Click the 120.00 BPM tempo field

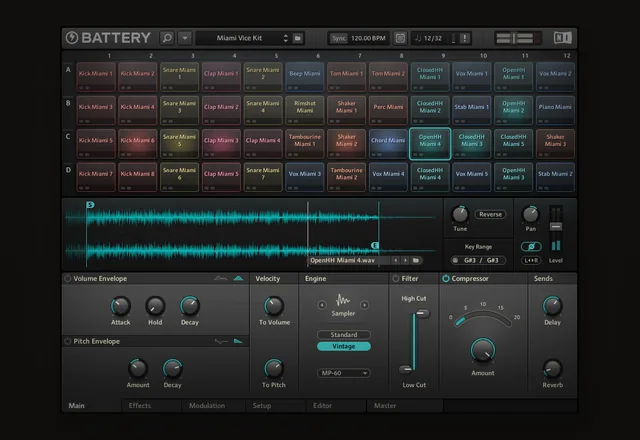(x=368, y=38)
